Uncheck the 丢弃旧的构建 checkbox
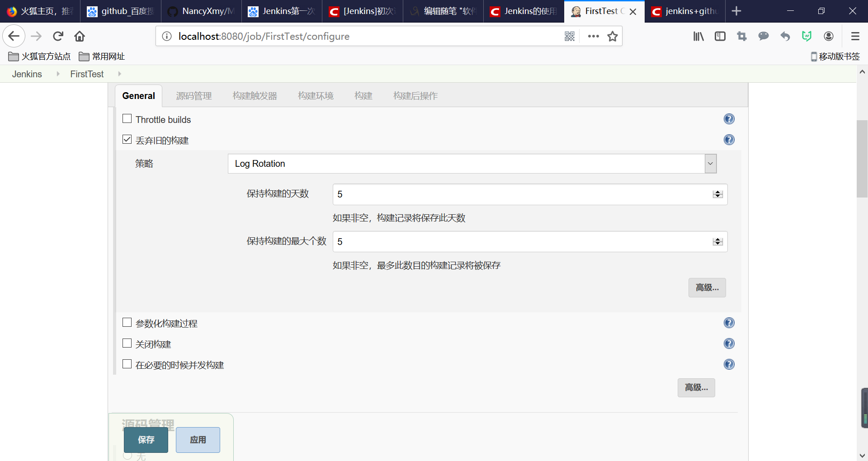Viewport: 868px width, 461px height. 127,139
